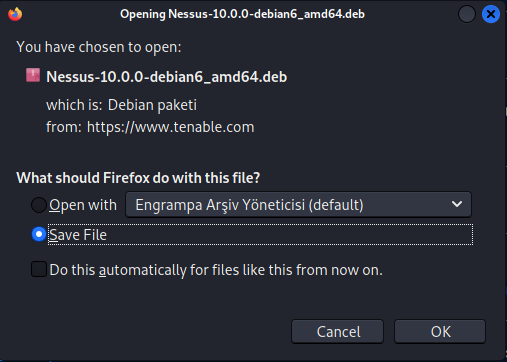This screenshot has width=507, height=362.
Task: Click the dialog title Opening Nessus text
Action: [x=242, y=14]
